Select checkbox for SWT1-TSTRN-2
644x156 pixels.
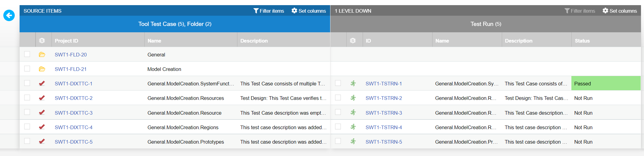(338, 97)
